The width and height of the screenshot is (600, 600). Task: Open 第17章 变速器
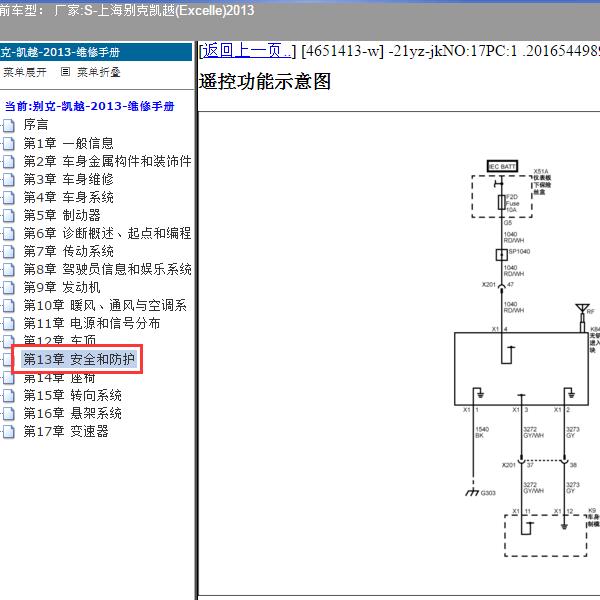(x=66, y=431)
